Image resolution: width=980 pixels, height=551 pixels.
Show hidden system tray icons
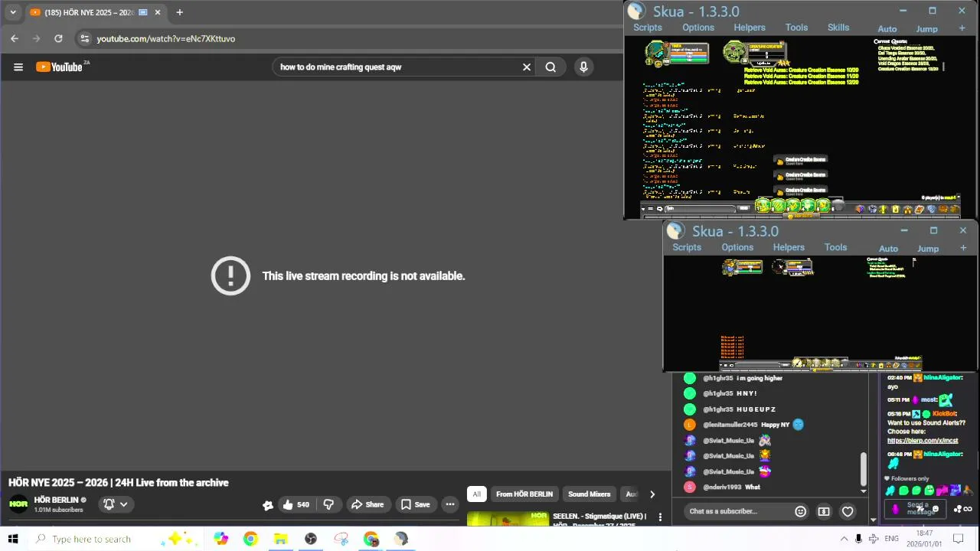[844, 539]
